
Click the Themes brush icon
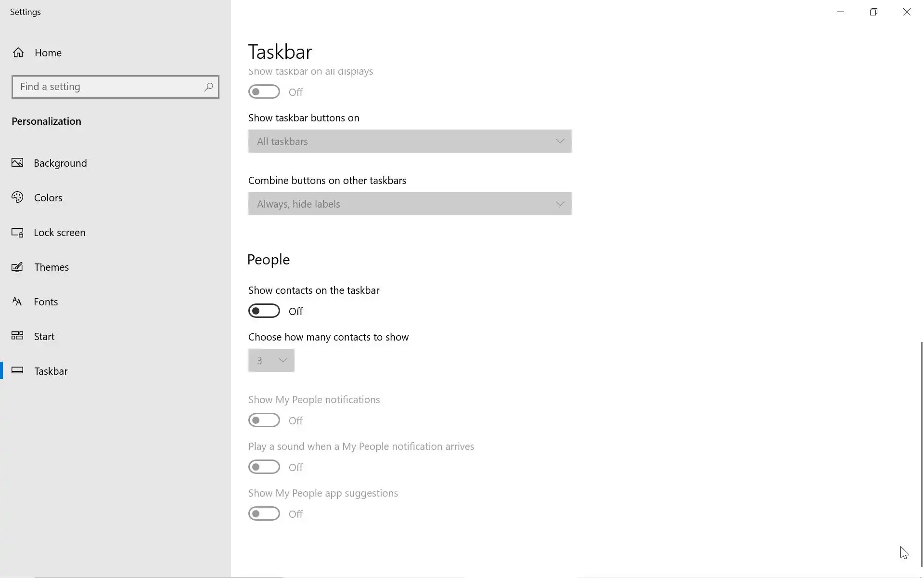click(17, 267)
